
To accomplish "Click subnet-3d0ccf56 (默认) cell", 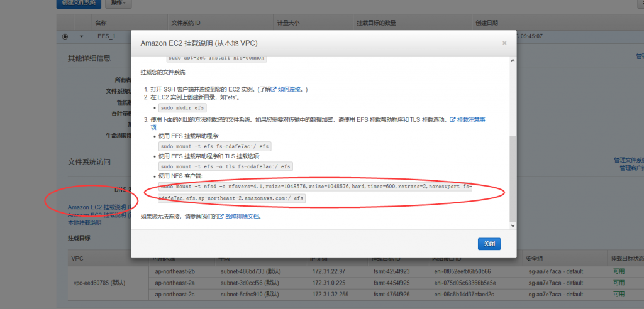I will [249, 283].
